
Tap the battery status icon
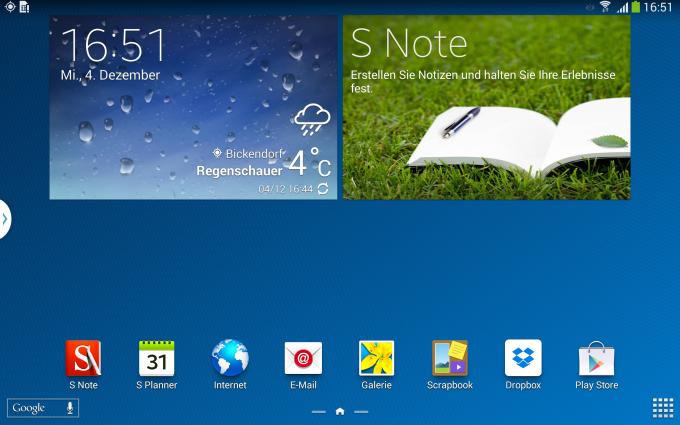click(x=636, y=7)
